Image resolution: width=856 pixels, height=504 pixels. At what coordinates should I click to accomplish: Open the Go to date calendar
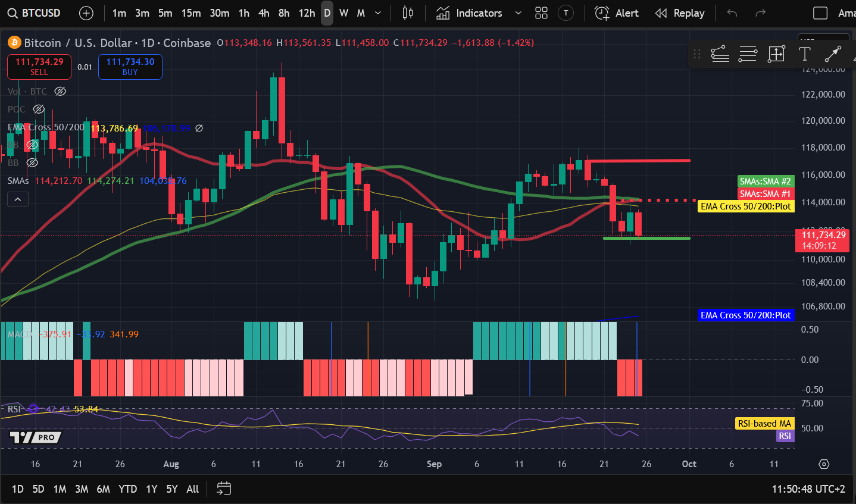(x=224, y=489)
